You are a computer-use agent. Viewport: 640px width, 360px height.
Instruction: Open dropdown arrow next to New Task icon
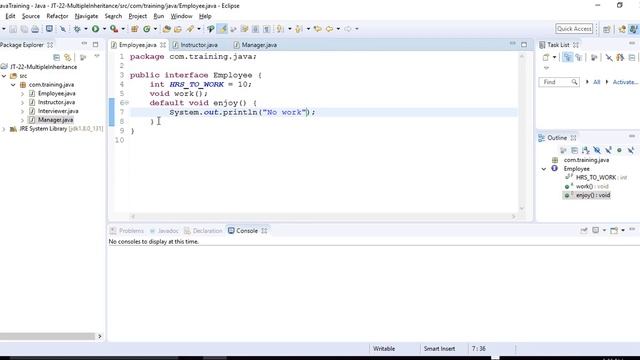pos(554,58)
